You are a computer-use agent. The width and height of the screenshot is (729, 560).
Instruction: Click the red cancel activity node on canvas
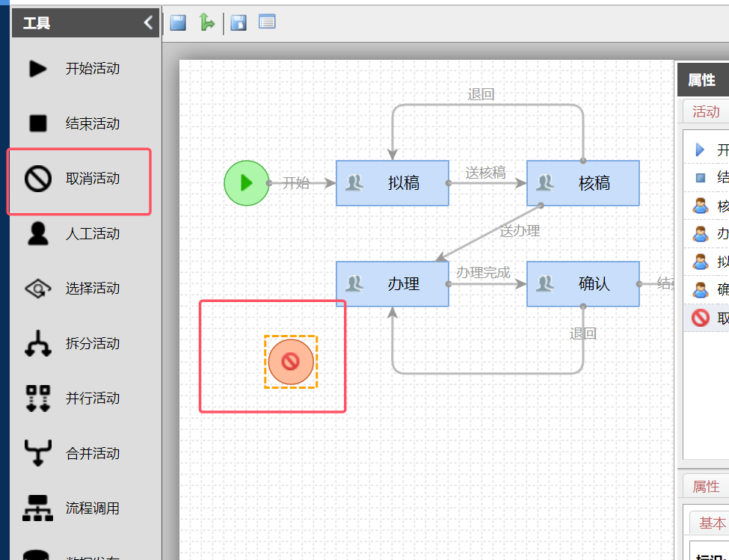pyautogui.click(x=291, y=362)
